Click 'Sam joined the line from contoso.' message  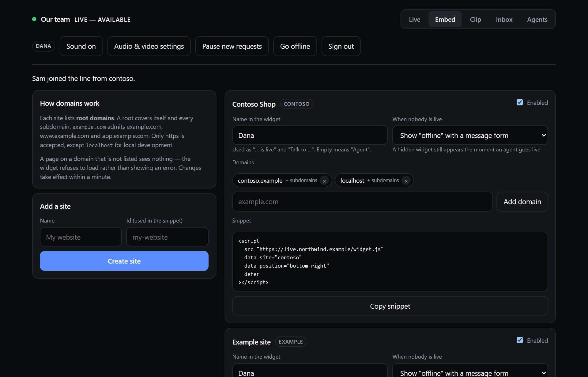tap(83, 78)
